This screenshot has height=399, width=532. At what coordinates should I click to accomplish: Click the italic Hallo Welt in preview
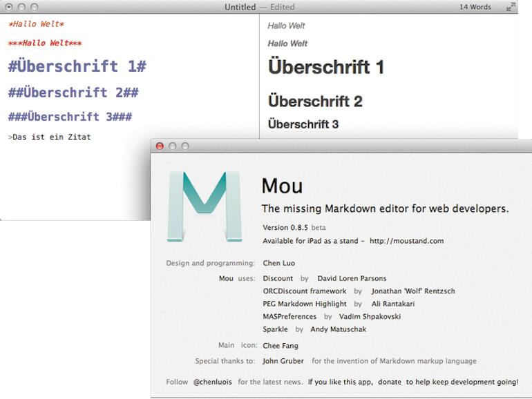(286, 26)
